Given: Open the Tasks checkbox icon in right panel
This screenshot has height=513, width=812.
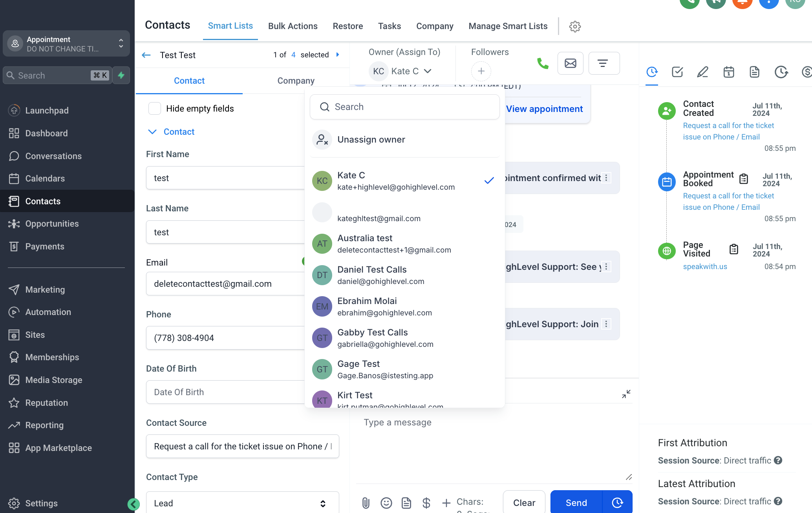Looking at the screenshot, I should [x=677, y=72].
